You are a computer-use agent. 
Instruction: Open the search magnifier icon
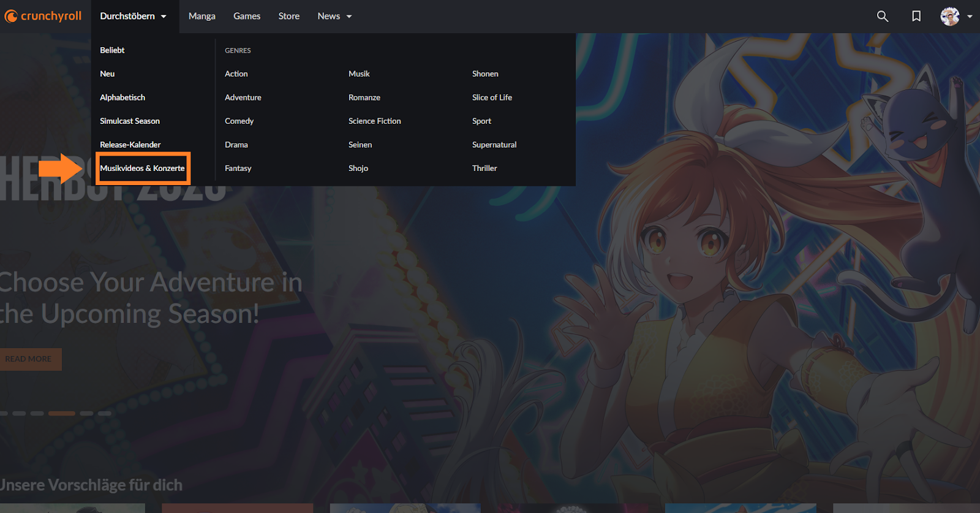coord(882,16)
